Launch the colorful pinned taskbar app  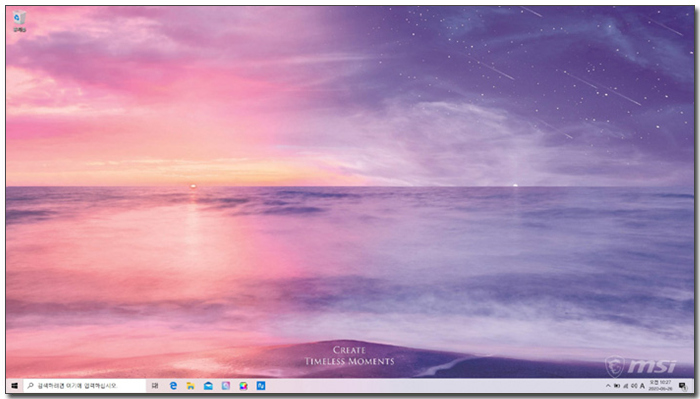(x=243, y=386)
